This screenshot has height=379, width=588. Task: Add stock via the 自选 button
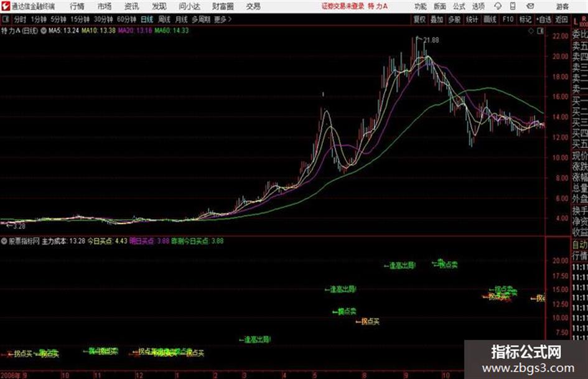pyautogui.click(x=543, y=19)
